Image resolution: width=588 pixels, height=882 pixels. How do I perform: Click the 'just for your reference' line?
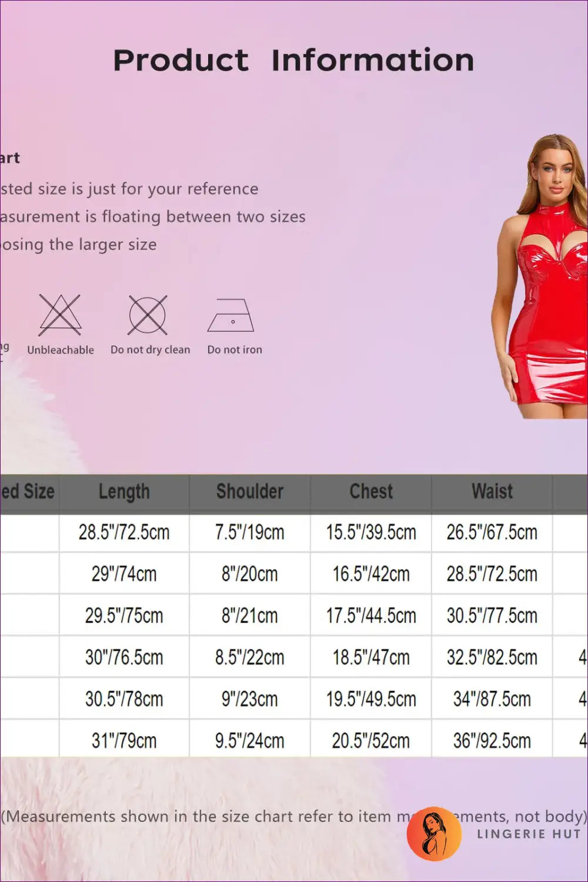point(129,189)
